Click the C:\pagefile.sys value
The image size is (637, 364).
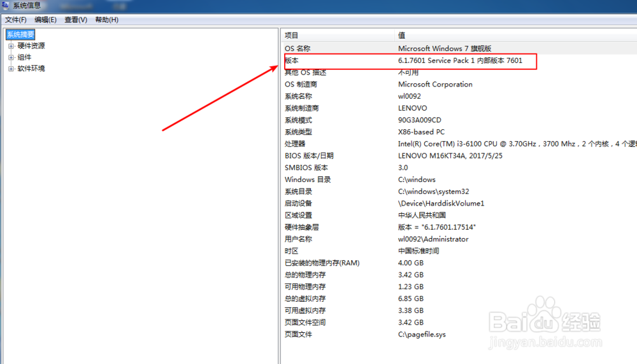click(422, 334)
